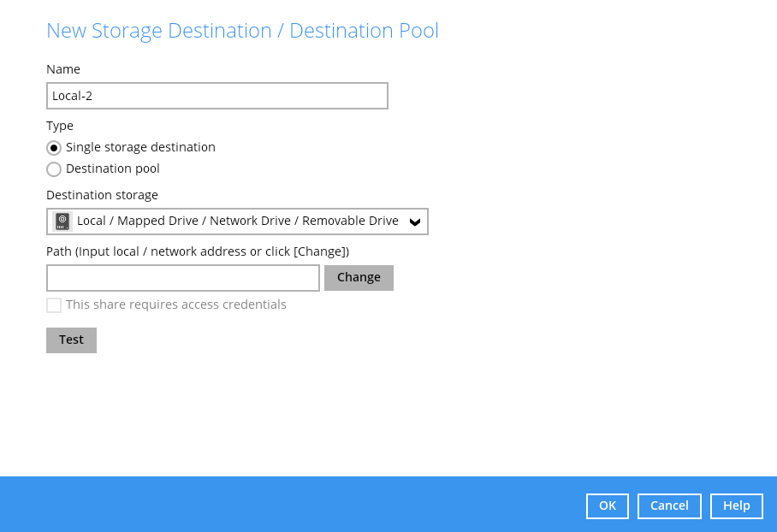Open Help from the bottom bar

click(x=736, y=506)
